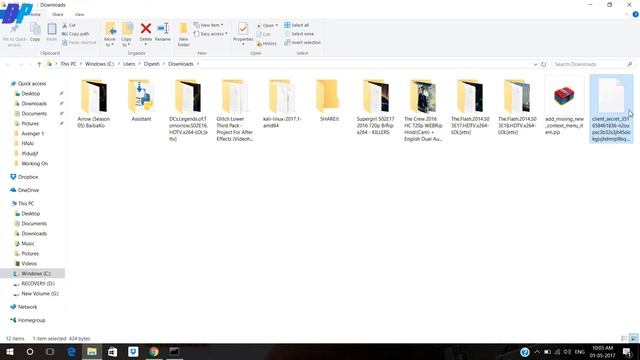Click History in the ribbon
This screenshot has width=640, height=360.
(267, 43)
